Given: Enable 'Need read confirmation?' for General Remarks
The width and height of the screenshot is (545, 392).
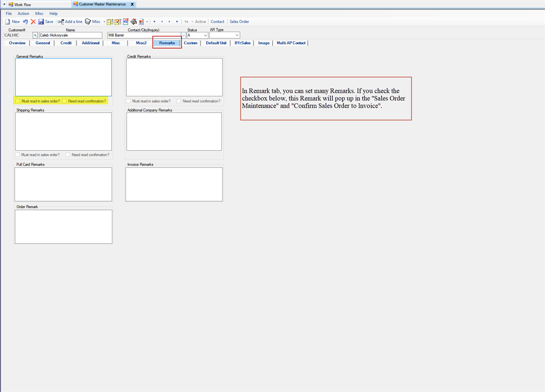Looking at the screenshot, I should point(64,101).
